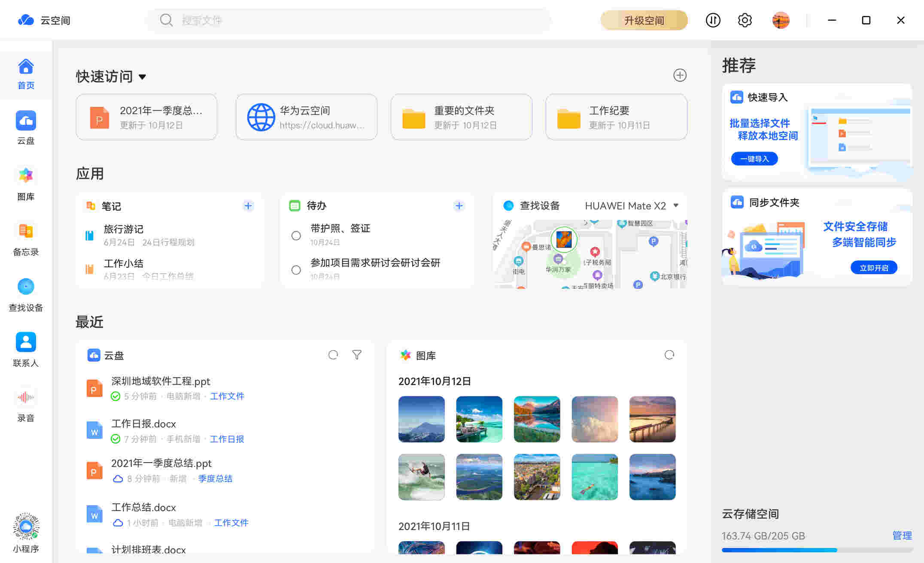Mark the 带护照、签证 todo as done
Screen dimensions: 924x563
[296, 236]
